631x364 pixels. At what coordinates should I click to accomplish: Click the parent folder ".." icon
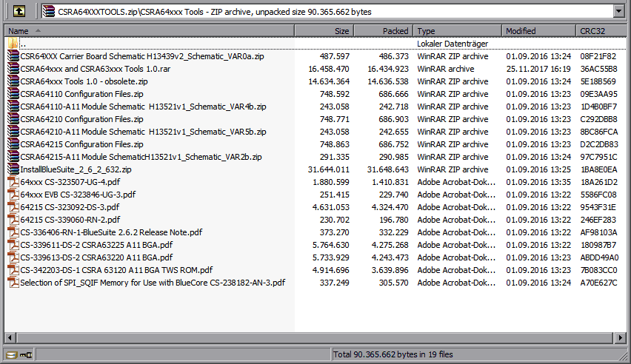pyautogui.click(x=13, y=44)
